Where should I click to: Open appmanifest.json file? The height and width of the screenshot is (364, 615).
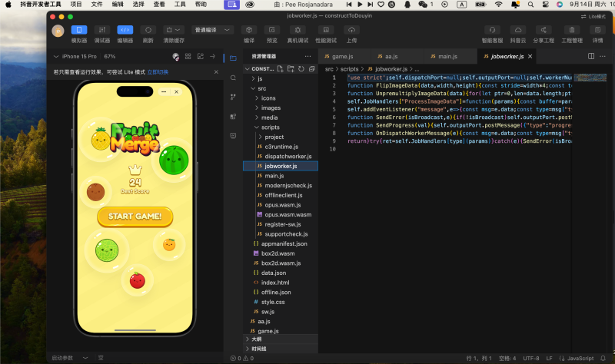281,243
